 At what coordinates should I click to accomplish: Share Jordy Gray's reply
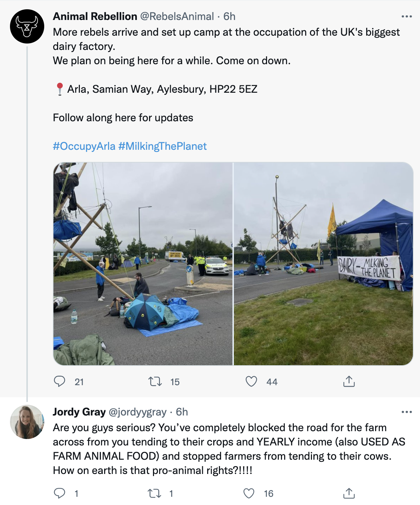tap(349, 493)
